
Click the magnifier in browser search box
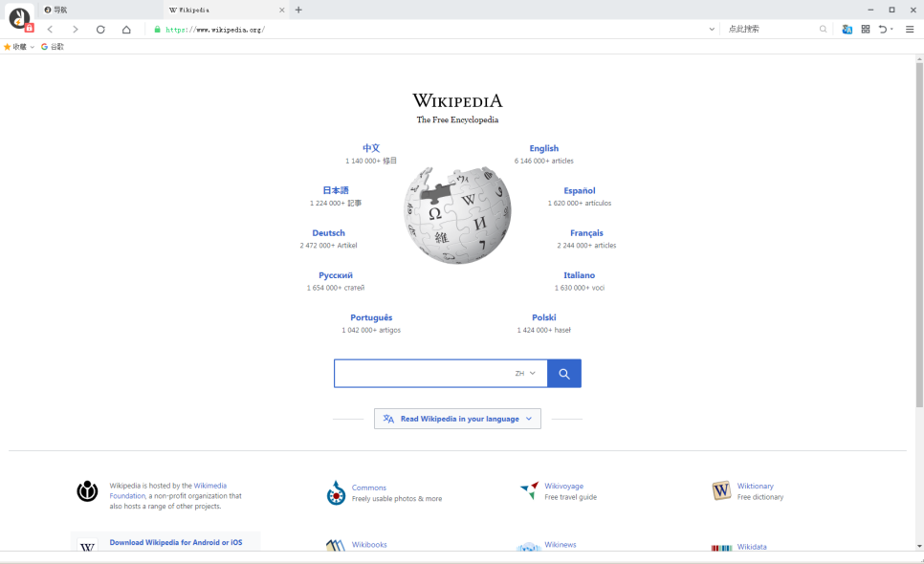coord(823,29)
